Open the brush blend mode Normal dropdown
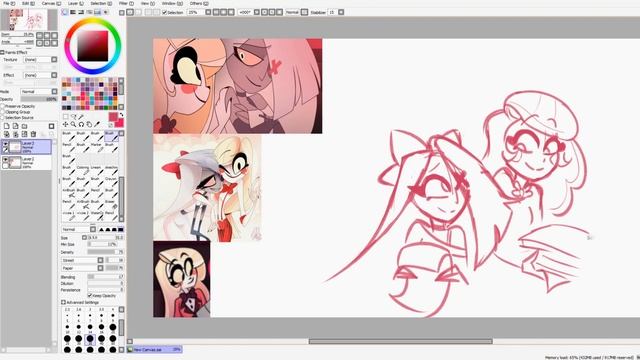Viewport: 640px width, 360px height. click(79, 229)
